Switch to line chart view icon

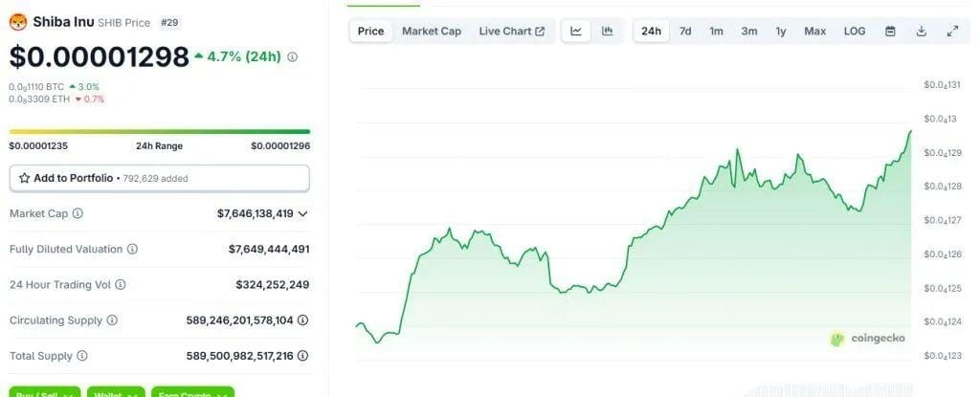point(576,32)
